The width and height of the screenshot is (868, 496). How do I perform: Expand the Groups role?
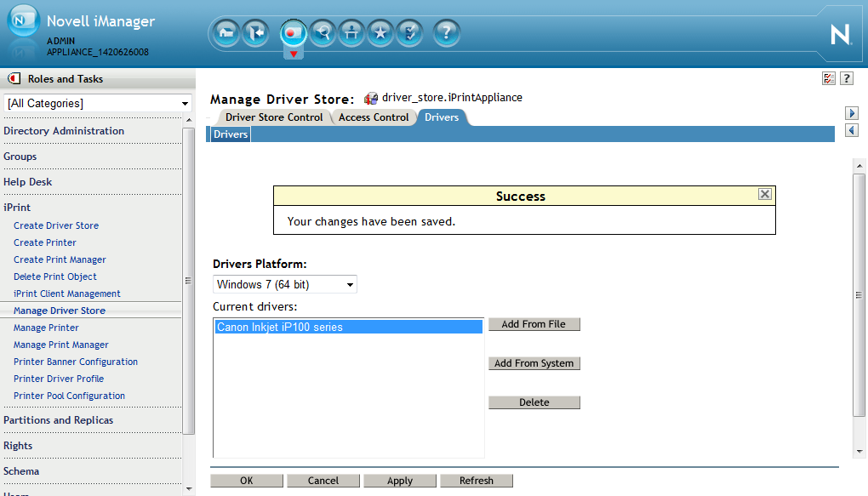20,157
